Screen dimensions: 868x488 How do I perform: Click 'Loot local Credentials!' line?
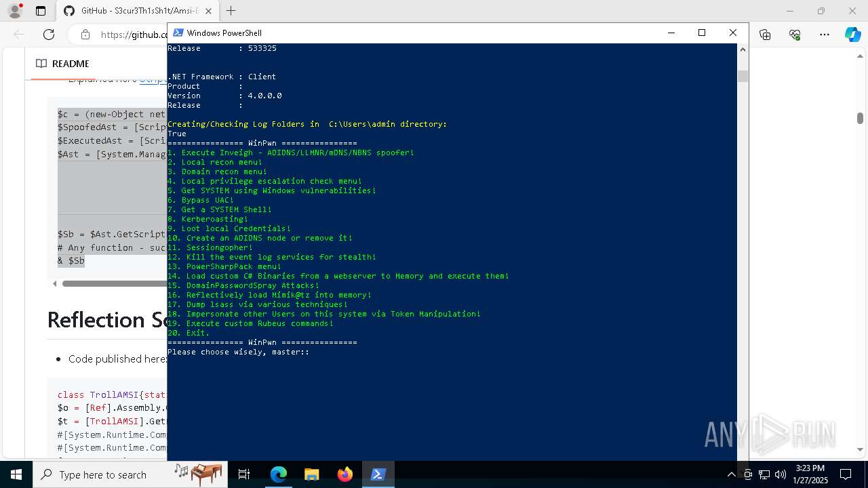coord(229,228)
